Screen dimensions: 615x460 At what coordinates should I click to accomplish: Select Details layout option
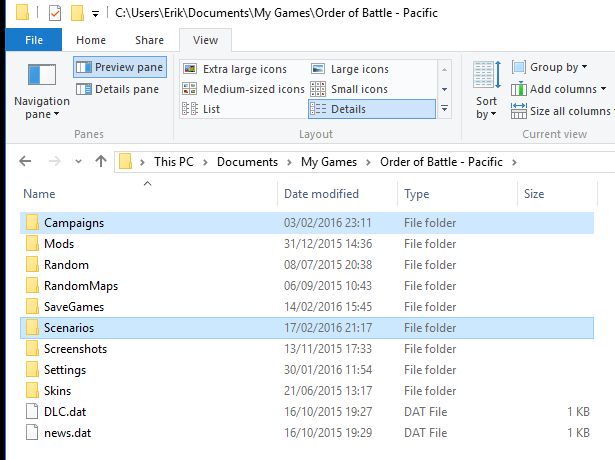tap(372, 109)
